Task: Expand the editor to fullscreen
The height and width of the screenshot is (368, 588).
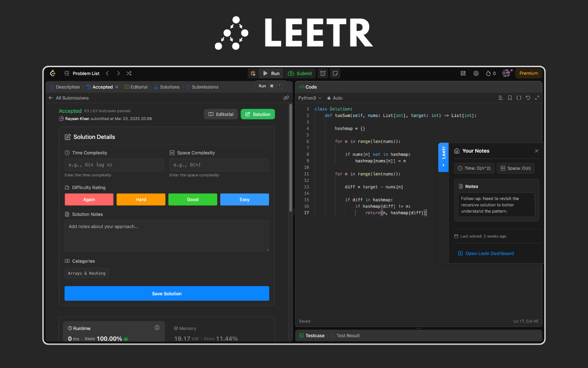Action: click(537, 98)
